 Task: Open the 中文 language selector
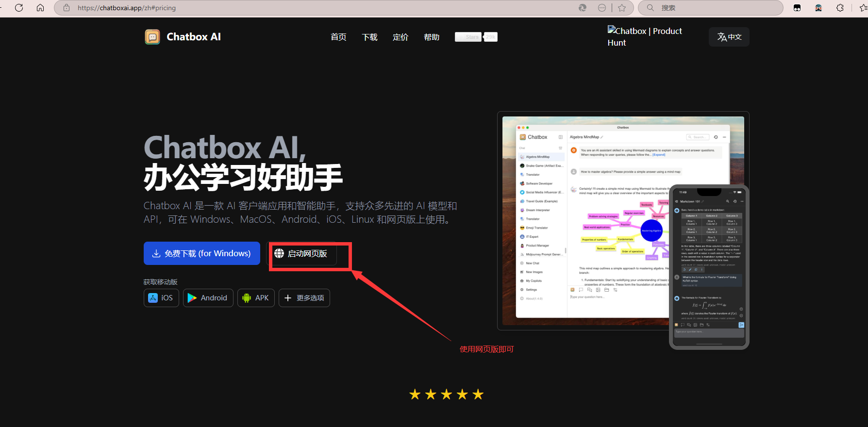pos(729,37)
